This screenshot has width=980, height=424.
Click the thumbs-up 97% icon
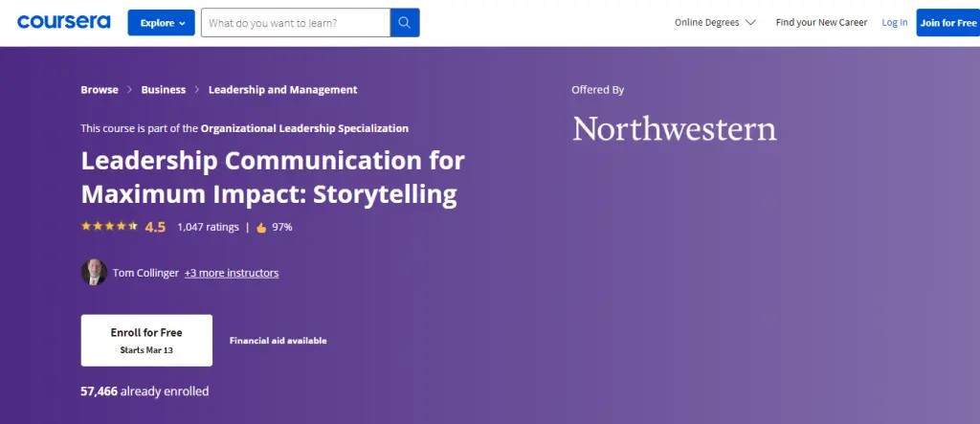[261, 228]
